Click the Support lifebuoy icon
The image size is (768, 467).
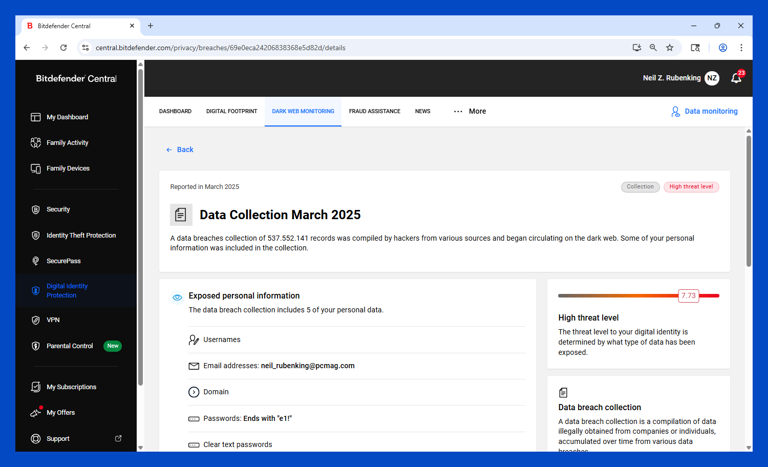36,439
